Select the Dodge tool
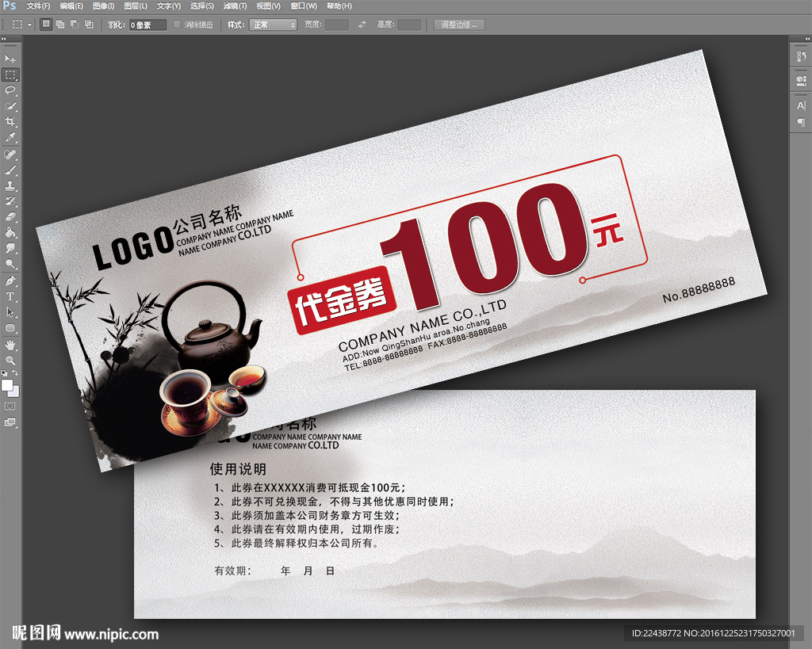Viewport: 812px width, 649px height. pos(10,264)
